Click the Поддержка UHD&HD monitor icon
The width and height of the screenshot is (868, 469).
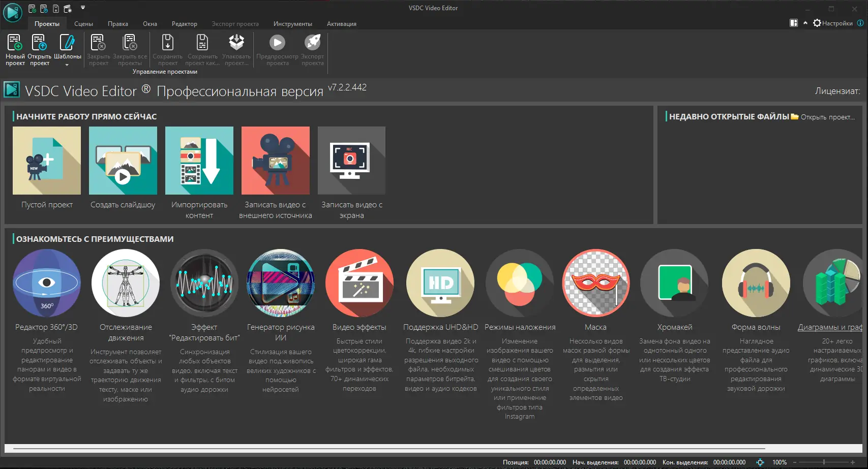coord(440,283)
